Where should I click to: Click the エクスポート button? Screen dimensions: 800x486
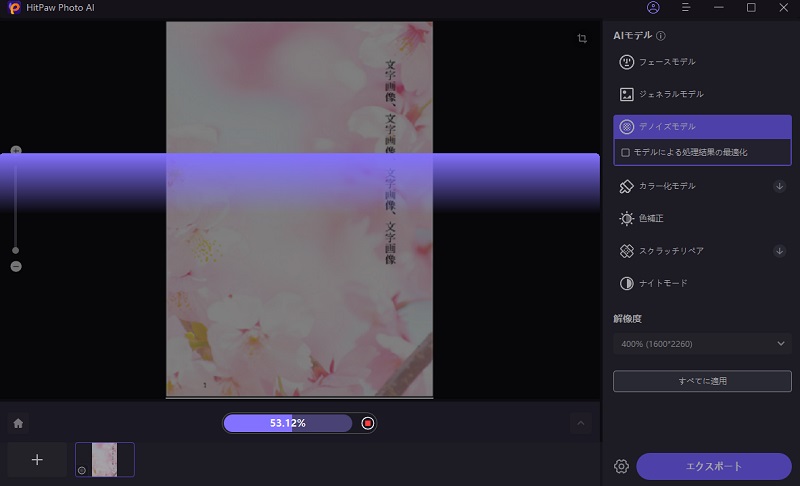coord(714,466)
